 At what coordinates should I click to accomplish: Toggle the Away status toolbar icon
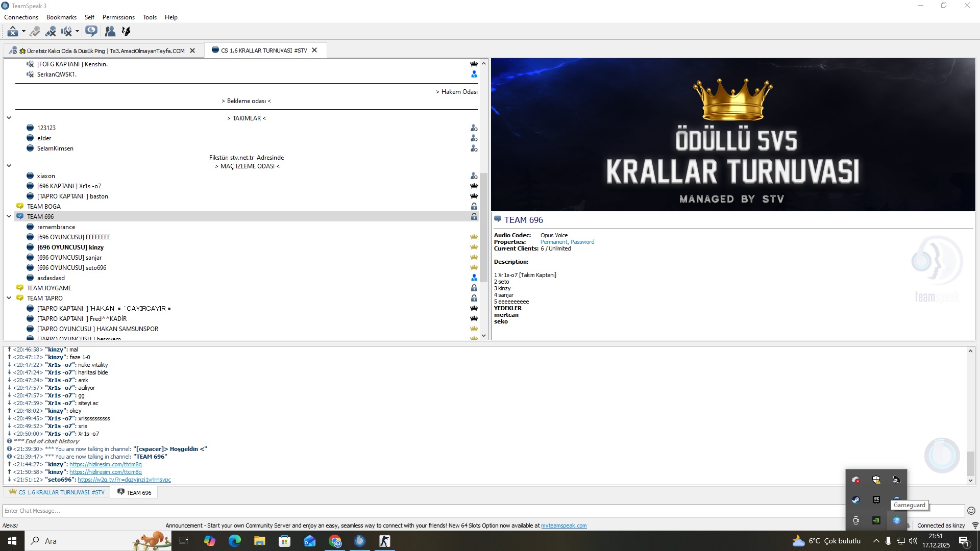pos(35,32)
